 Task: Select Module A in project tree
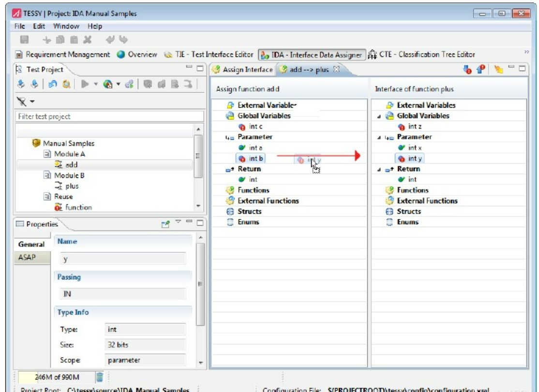[x=64, y=154]
